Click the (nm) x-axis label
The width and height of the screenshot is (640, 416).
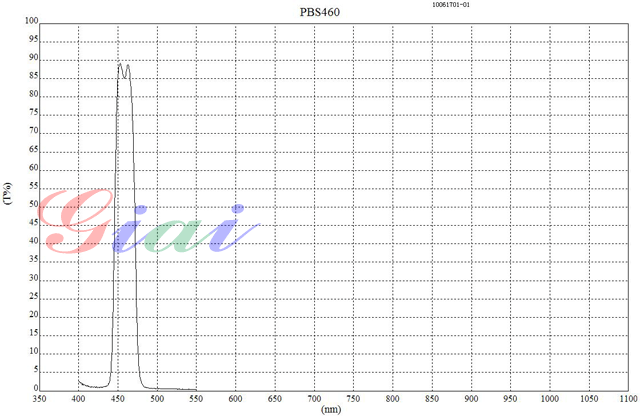[x=330, y=408]
